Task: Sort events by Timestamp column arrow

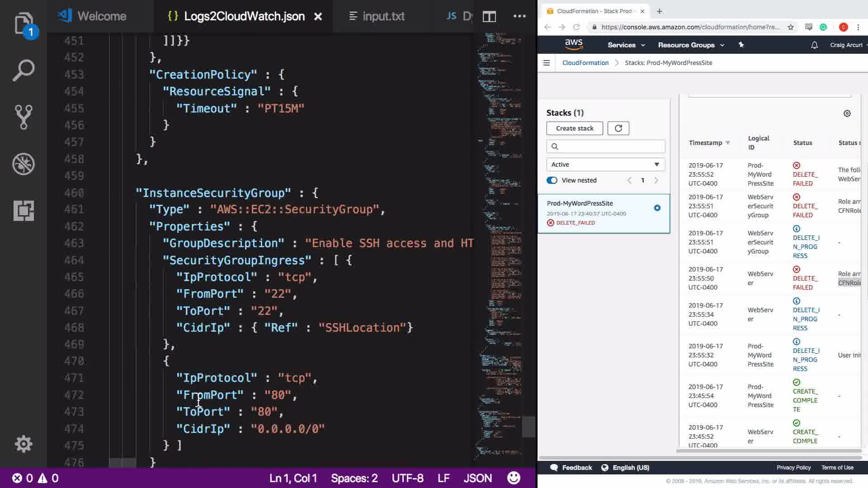Action: [727, 143]
